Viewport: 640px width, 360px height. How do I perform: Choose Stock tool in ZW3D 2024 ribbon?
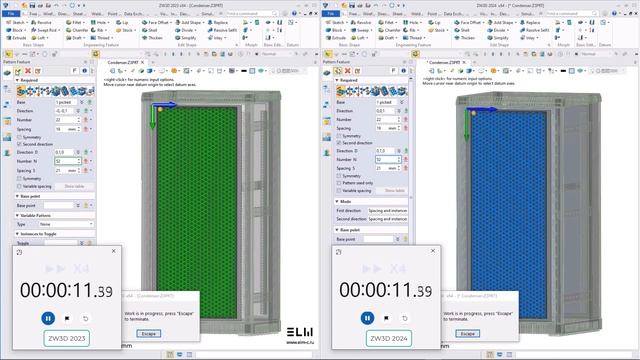point(436,30)
